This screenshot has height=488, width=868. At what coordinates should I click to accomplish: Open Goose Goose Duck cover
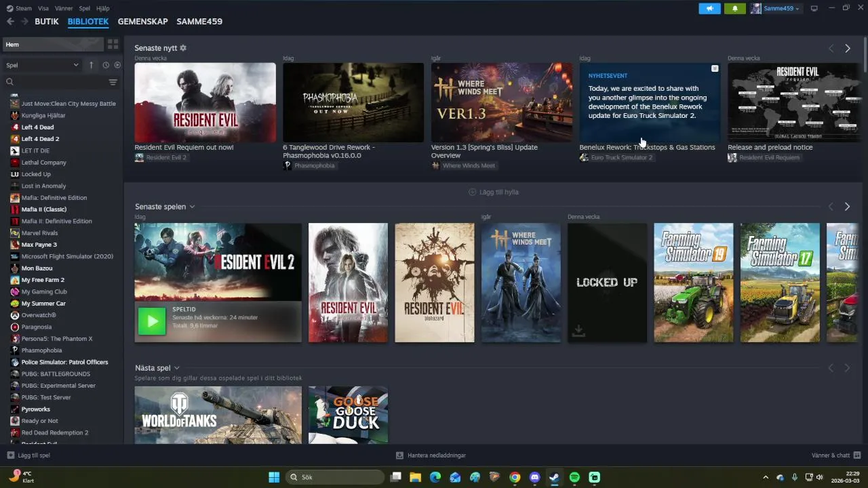pos(348,415)
